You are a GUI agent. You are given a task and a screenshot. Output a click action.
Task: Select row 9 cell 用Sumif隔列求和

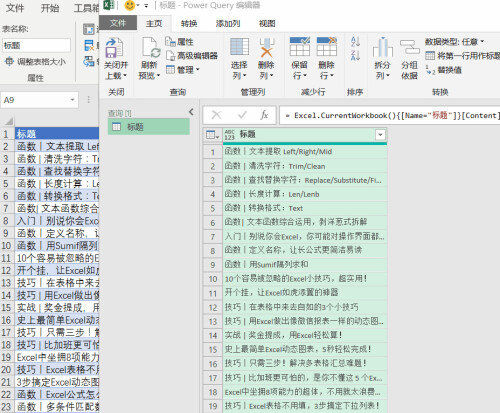(305, 265)
